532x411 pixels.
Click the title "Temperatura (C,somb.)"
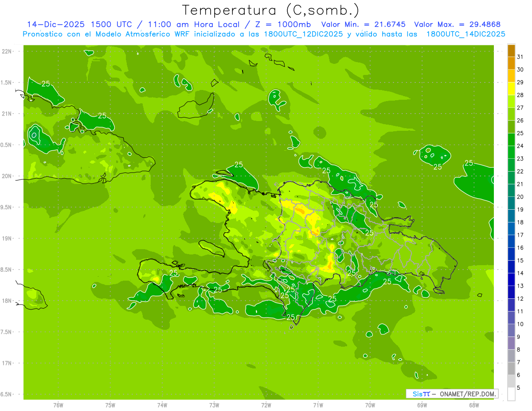[271, 10]
